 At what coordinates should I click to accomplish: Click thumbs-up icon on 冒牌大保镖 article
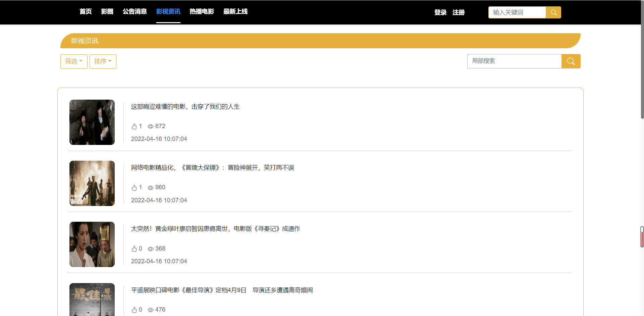click(134, 188)
